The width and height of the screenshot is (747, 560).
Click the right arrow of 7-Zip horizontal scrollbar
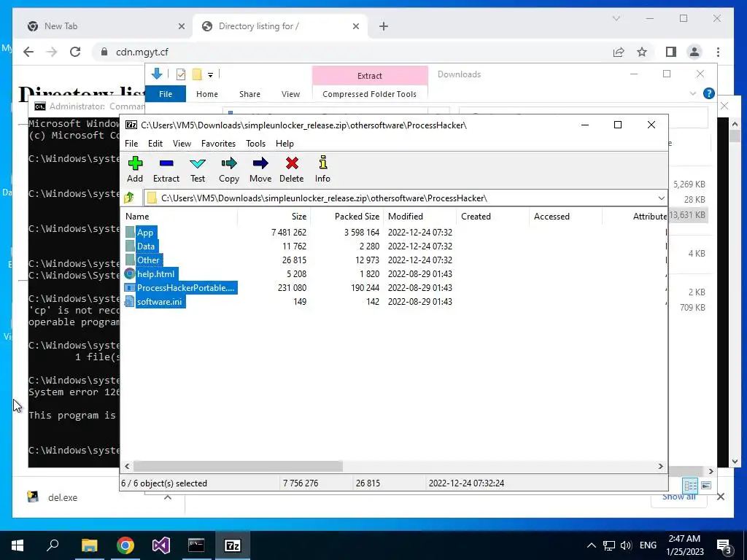click(661, 466)
